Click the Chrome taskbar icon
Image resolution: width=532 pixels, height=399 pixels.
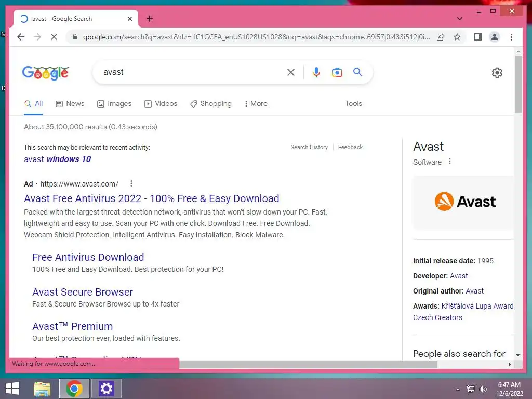tap(74, 389)
